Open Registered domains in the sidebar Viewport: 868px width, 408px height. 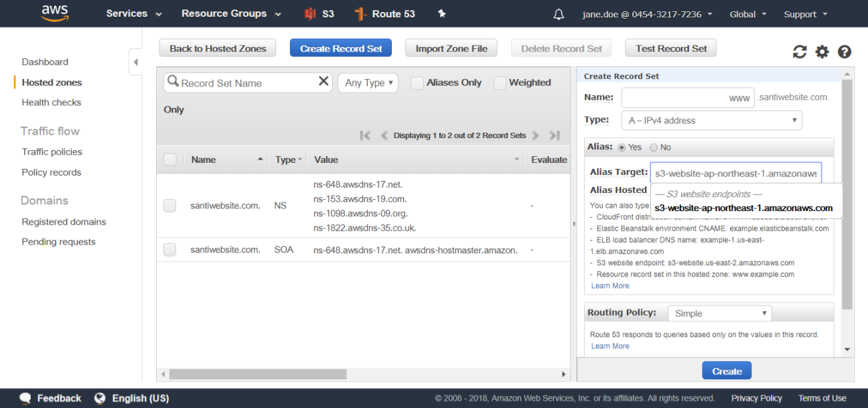(x=64, y=222)
